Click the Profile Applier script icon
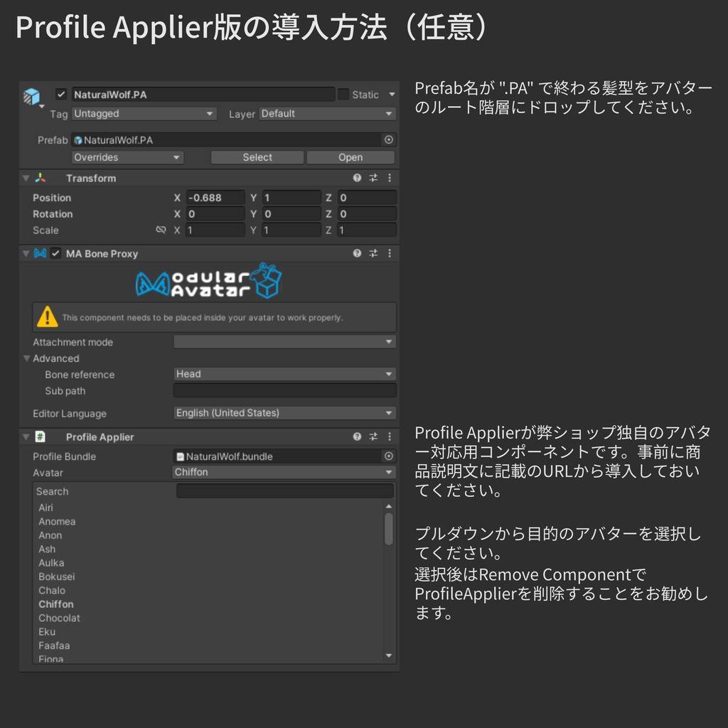Image resolution: width=728 pixels, height=728 pixels. click(41, 437)
